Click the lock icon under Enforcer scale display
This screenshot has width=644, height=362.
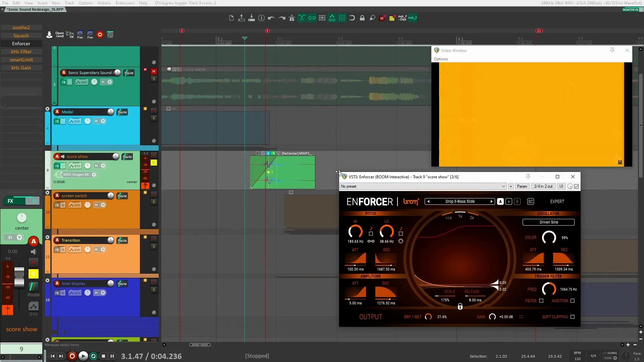click(x=460, y=306)
